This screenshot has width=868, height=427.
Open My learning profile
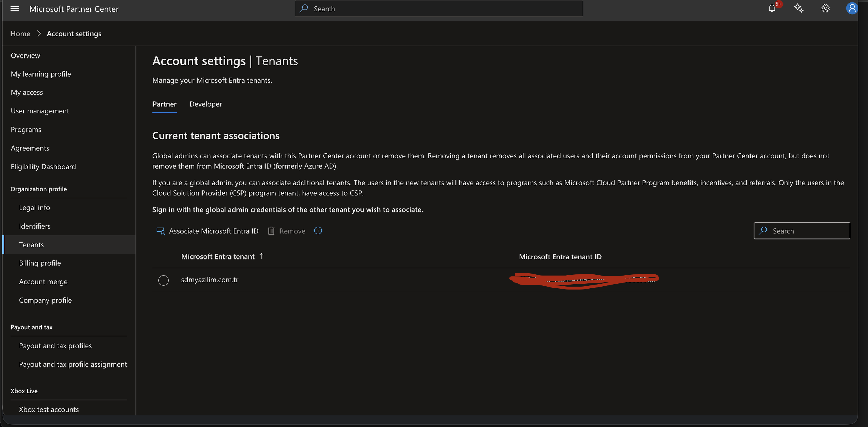[x=41, y=74]
